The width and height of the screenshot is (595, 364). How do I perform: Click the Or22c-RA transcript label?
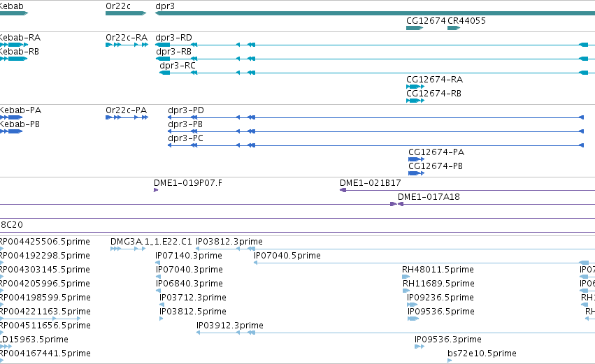point(127,38)
